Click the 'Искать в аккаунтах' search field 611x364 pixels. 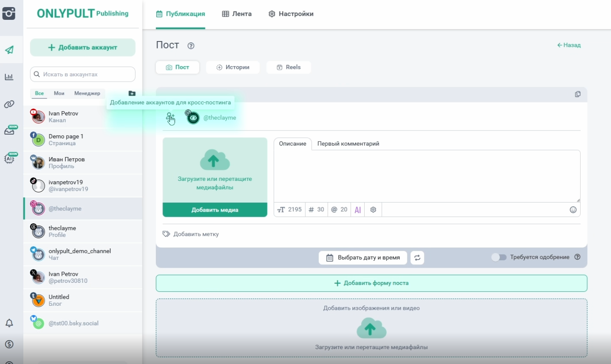83,75
